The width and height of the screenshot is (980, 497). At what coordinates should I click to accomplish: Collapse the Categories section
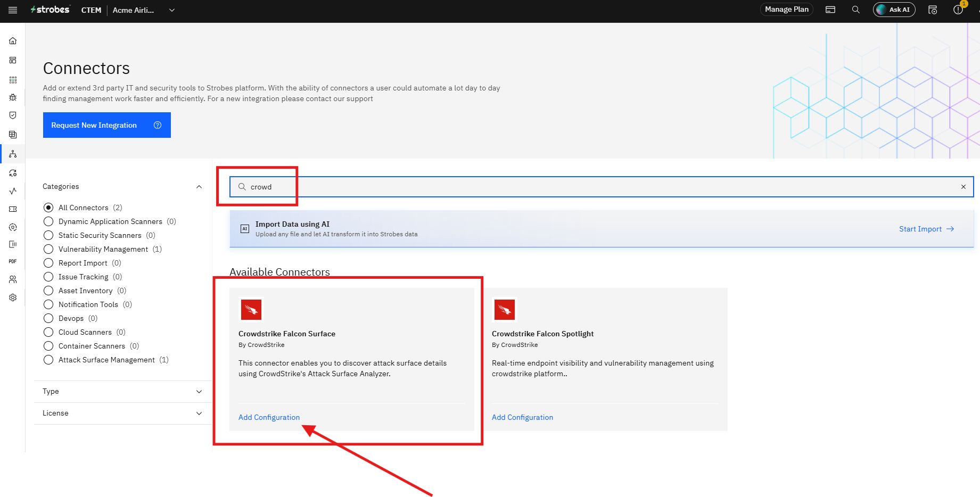(199, 187)
